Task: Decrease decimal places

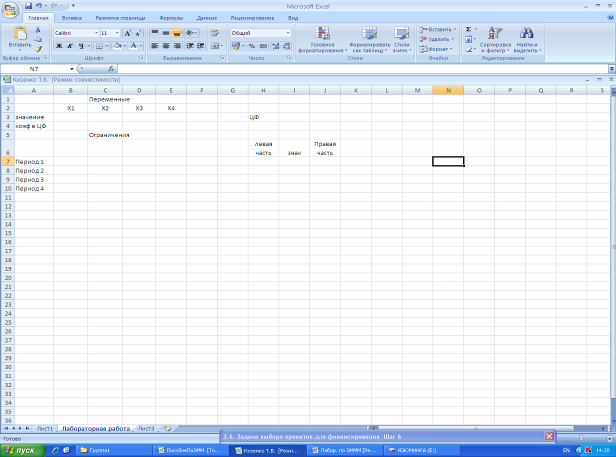Action: coord(287,46)
